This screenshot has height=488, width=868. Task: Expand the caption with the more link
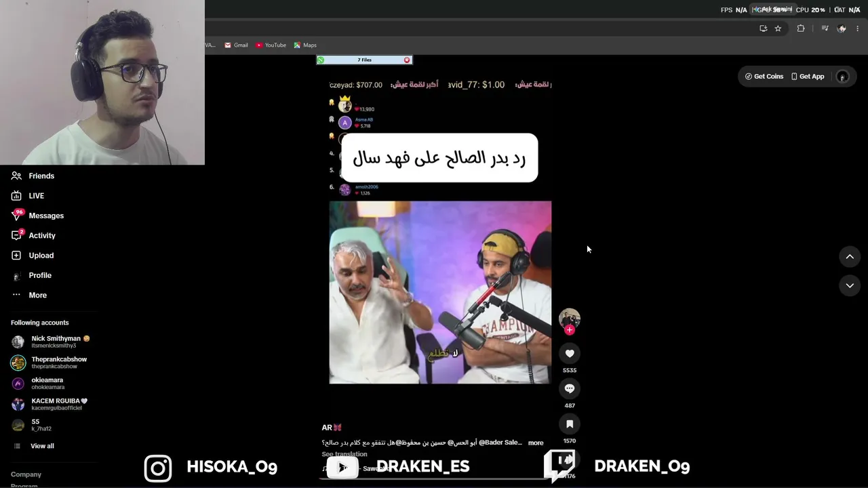pos(536,443)
